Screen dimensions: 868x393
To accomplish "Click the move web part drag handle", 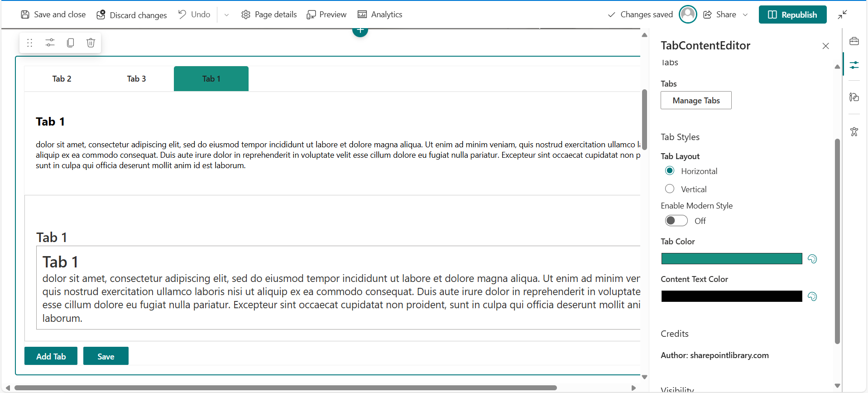I will (30, 43).
